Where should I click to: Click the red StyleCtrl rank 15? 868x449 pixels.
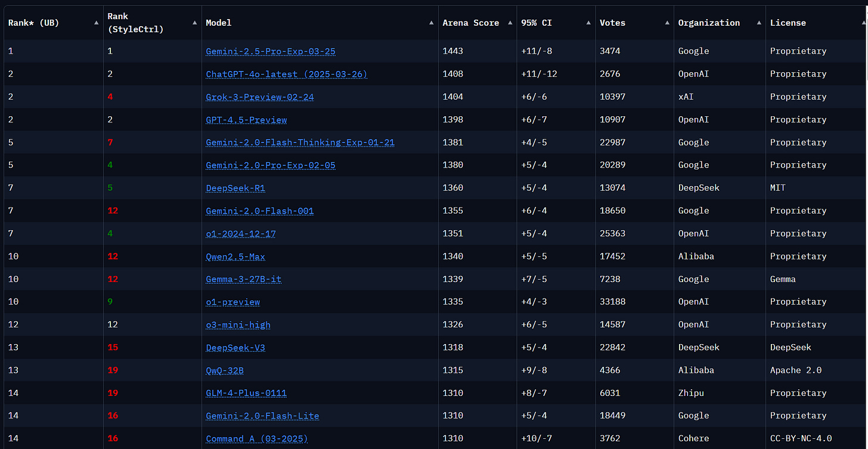point(113,347)
